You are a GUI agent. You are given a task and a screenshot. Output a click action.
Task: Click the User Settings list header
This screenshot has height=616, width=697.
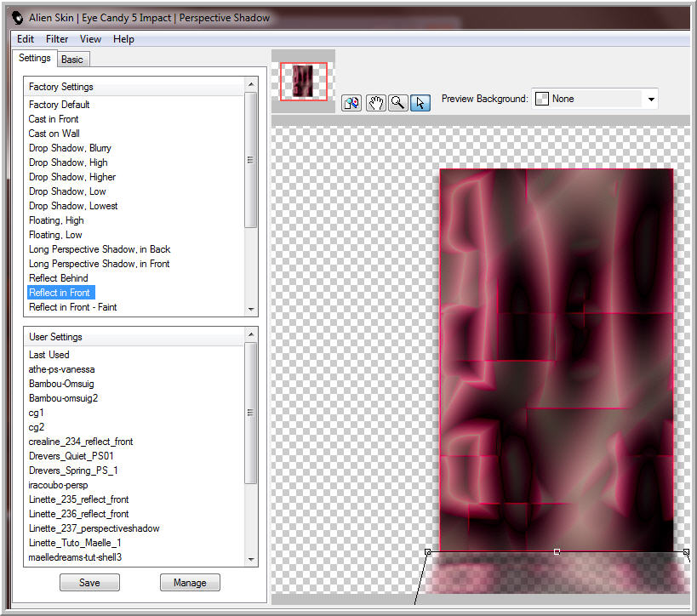tap(134, 337)
